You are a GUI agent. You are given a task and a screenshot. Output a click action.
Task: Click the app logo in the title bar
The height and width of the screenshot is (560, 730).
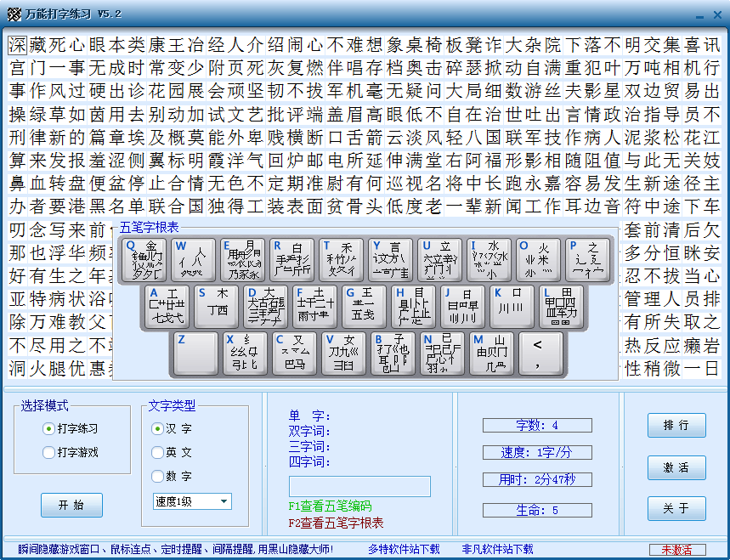click(13, 13)
